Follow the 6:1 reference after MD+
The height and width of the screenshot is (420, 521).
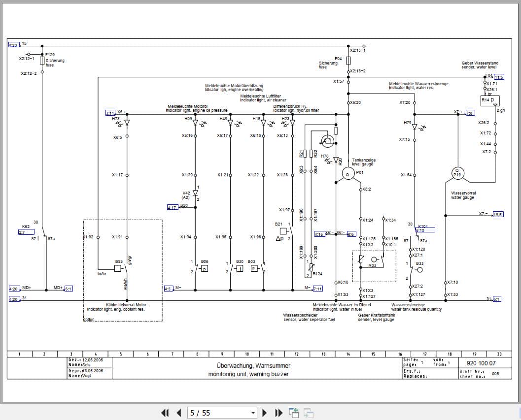tap(68, 289)
